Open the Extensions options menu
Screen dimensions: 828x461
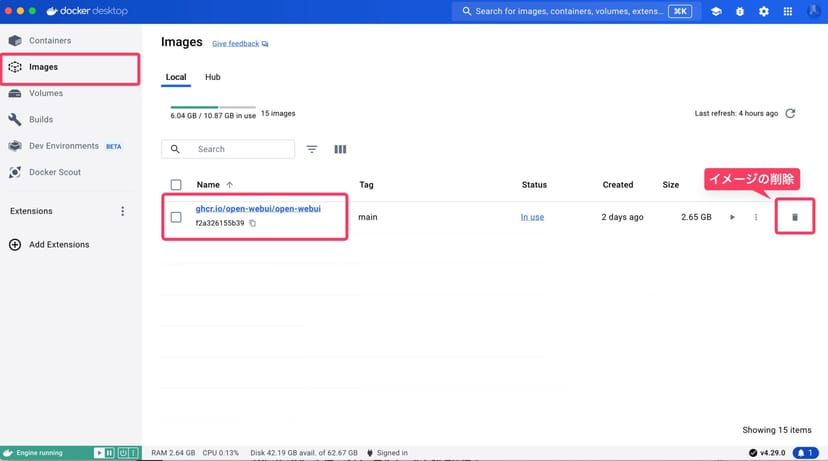[x=123, y=211]
